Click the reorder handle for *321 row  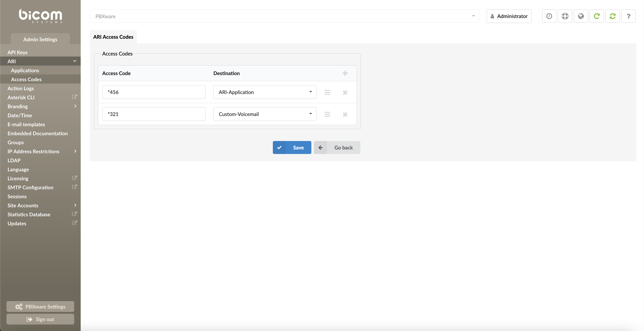[x=327, y=114]
